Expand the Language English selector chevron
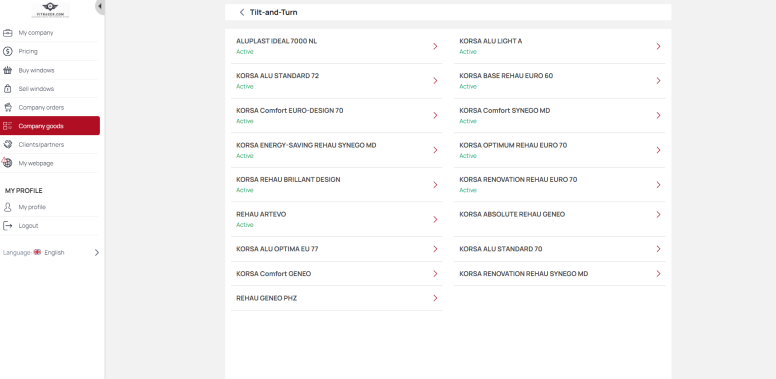 [x=97, y=252]
